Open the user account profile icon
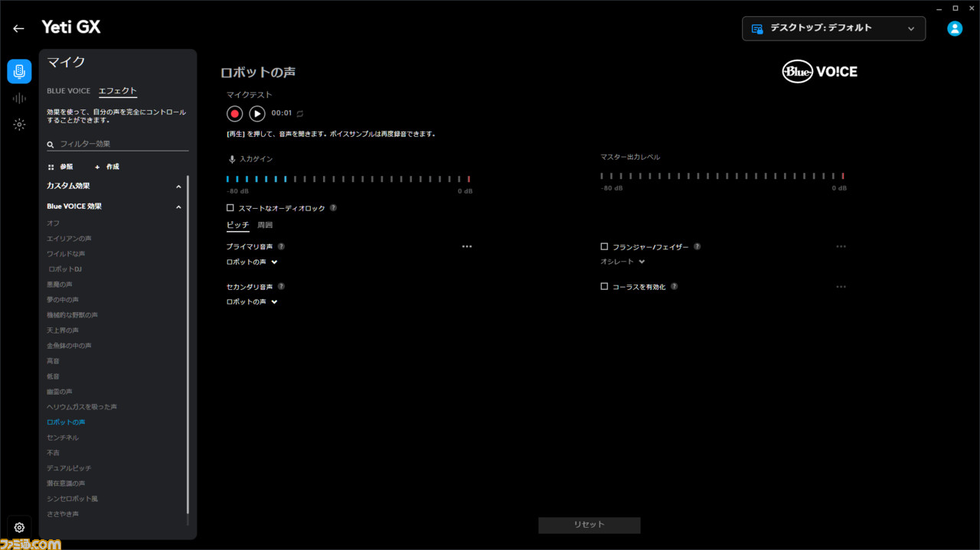This screenshot has height=550, width=980. [955, 28]
